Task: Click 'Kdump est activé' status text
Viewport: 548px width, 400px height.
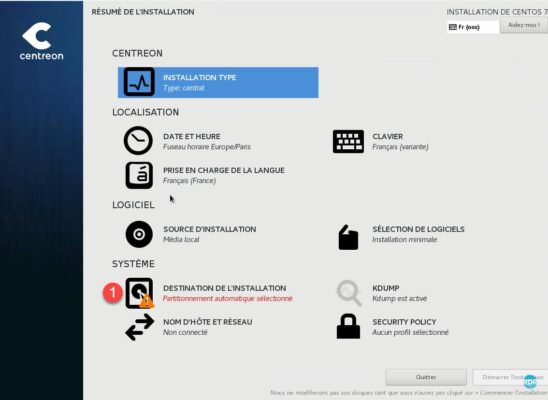Action: tap(399, 299)
